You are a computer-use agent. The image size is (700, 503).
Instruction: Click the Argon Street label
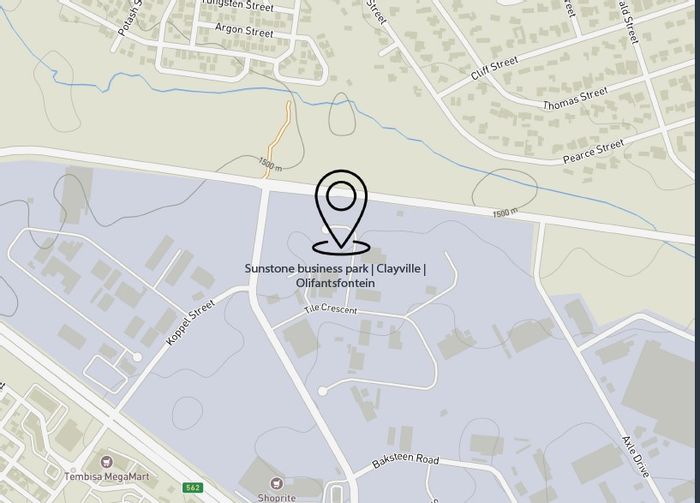[244, 30]
